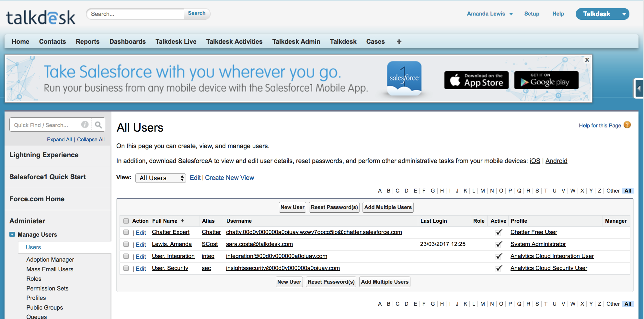The height and width of the screenshot is (319, 644).
Task: Open Lightning Experience section
Action: pyautogui.click(x=44, y=155)
